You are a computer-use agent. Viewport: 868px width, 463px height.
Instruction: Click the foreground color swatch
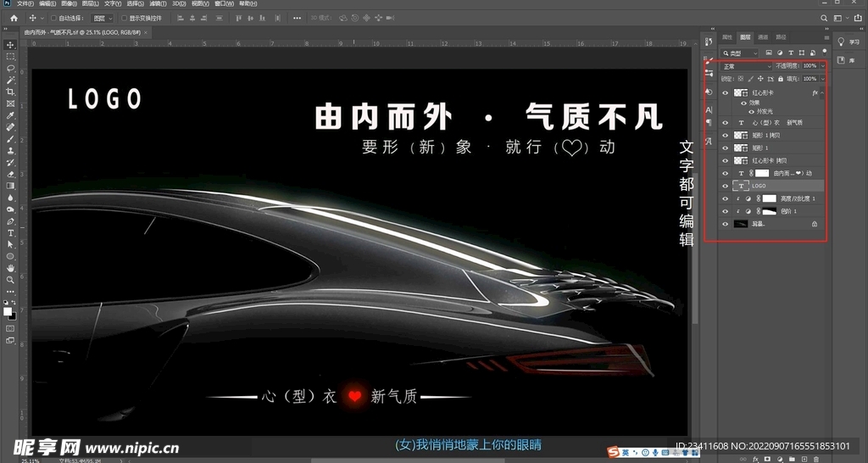coord(8,312)
